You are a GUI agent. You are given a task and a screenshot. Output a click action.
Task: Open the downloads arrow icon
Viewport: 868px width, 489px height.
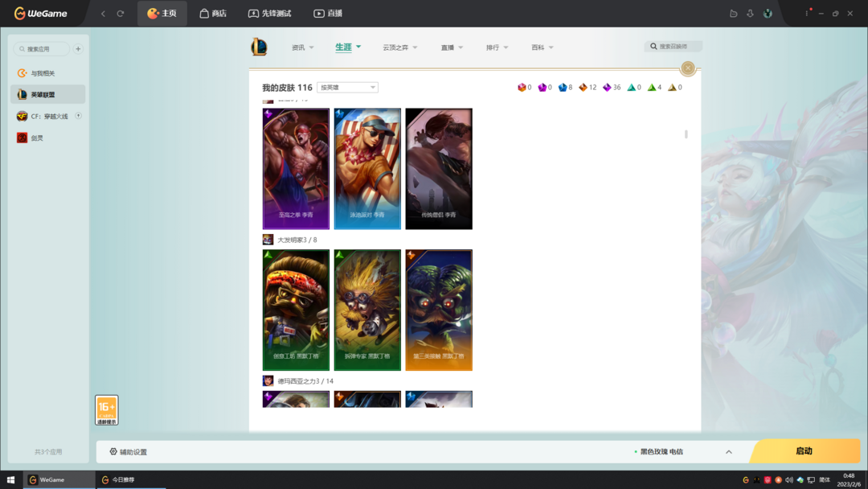click(750, 14)
